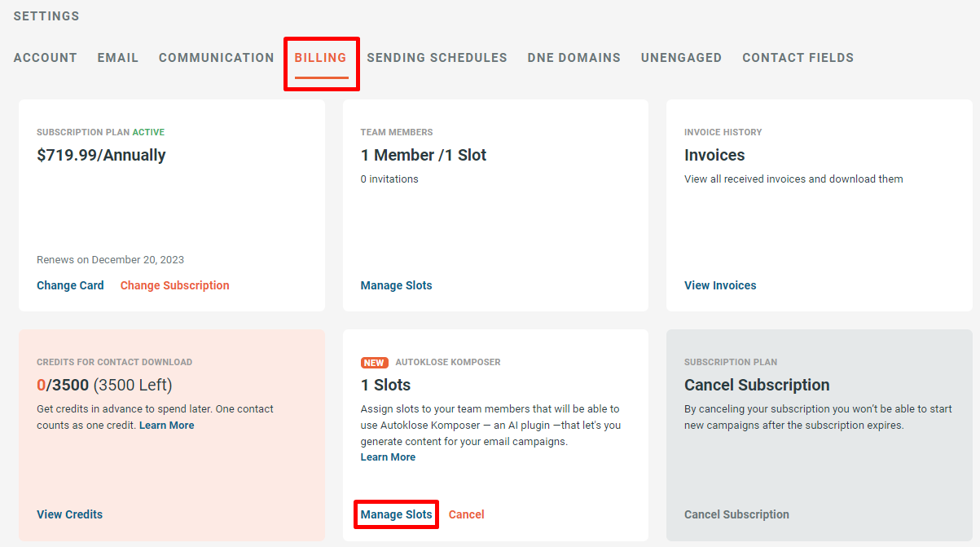Select the COMMUNICATION tab
980x547 pixels.
[216, 57]
